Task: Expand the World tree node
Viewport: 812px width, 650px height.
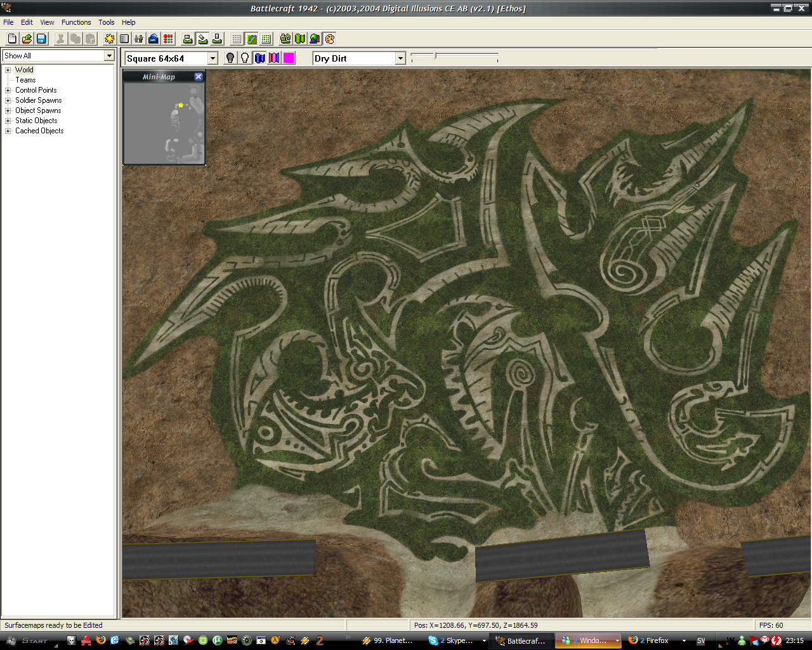Action: [8, 70]
